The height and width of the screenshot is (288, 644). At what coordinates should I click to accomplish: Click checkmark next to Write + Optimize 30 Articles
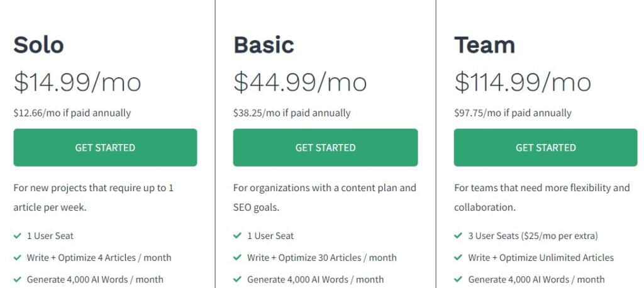pyautogui.click(x=237, y=258)
